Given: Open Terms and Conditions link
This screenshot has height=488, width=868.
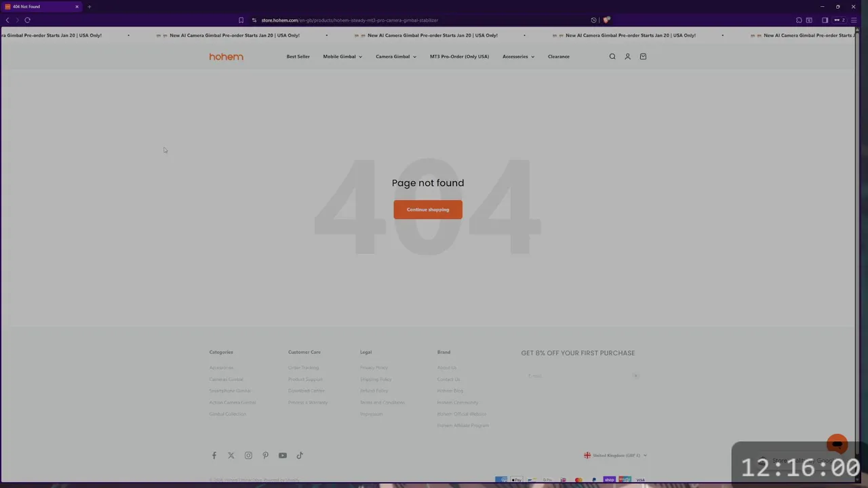Looking at the screenshot, I should (x=382, y=403).
